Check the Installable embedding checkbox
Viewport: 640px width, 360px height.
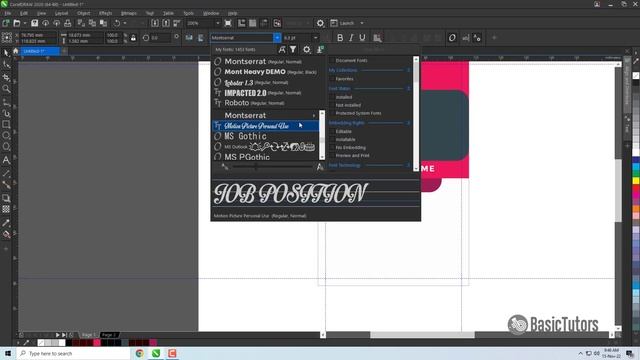(332, 140)
